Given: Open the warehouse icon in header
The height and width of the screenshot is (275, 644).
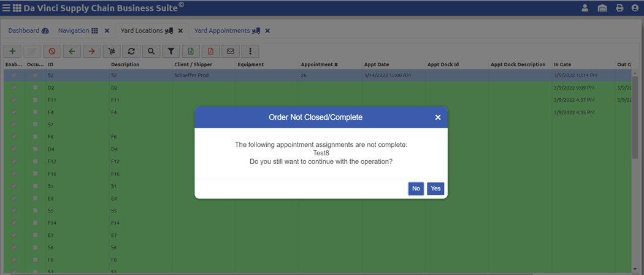Looking at the screenshot, I should pos(602,8).
